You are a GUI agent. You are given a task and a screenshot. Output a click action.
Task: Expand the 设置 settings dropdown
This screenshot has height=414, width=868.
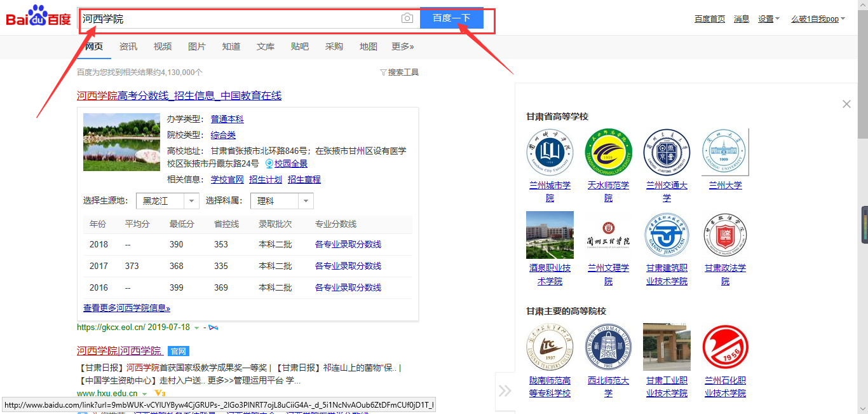pos(769,19)
